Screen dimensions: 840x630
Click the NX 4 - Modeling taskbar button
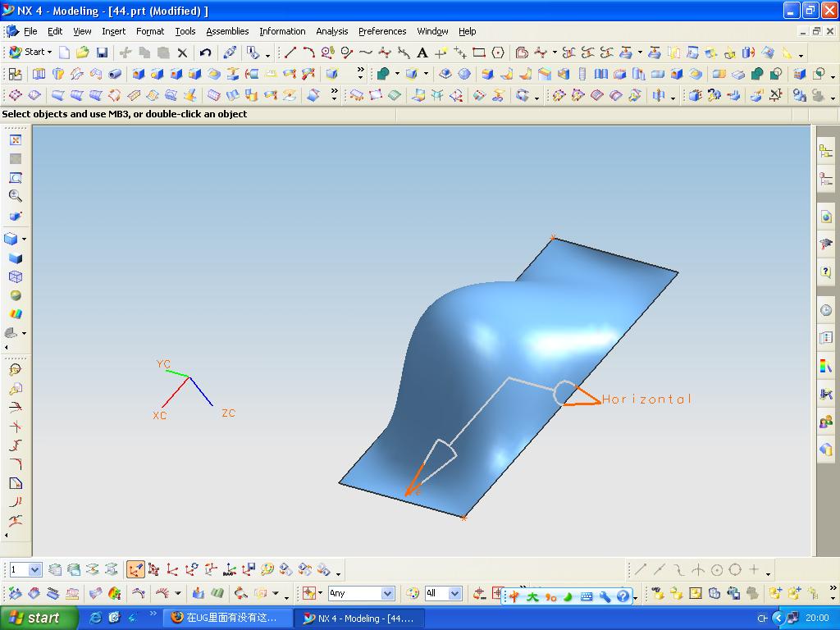click(x=361, y=619)
